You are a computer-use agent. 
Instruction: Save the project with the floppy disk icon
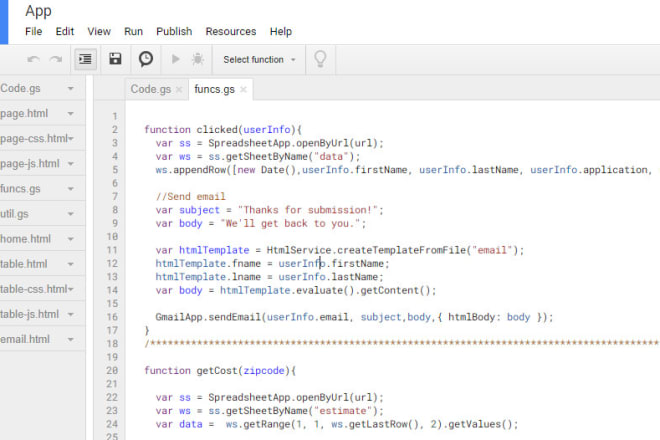[x=115, y=59]
